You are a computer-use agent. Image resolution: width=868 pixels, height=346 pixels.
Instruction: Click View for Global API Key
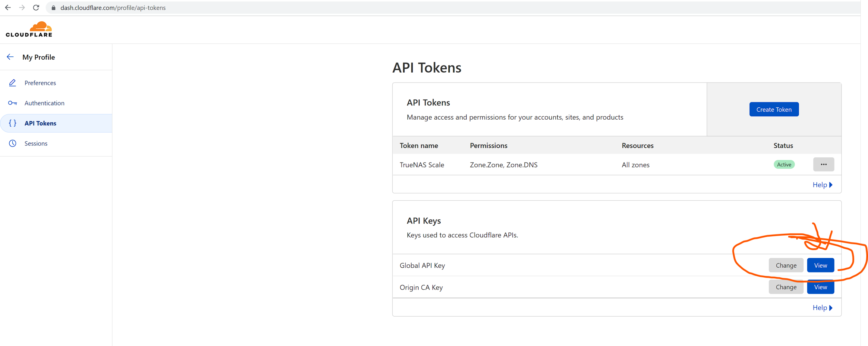(820, 266)
